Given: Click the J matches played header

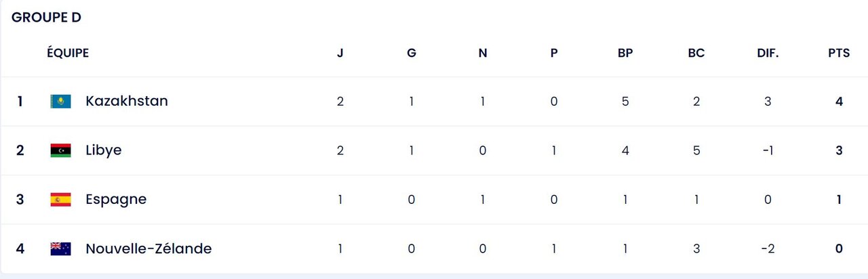Looking at the screenshot, I should click(340, 53).
